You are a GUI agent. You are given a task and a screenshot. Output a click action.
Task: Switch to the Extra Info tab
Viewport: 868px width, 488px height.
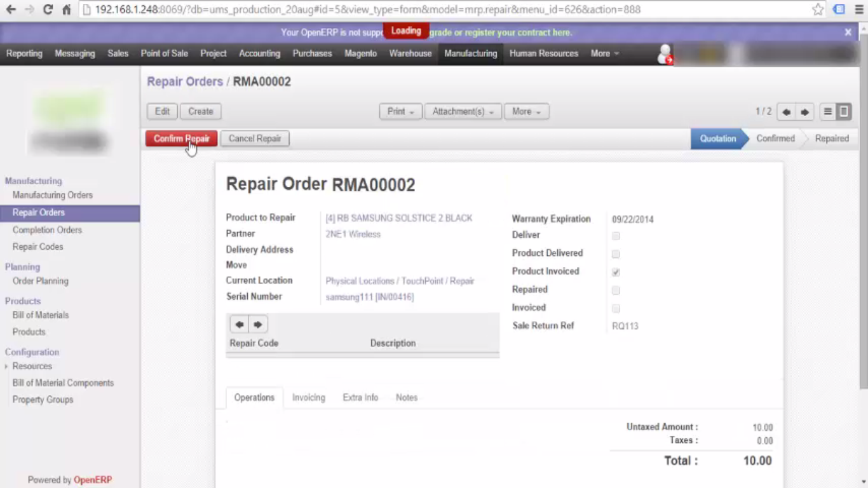pyautogui.click(x=360, y=398)
